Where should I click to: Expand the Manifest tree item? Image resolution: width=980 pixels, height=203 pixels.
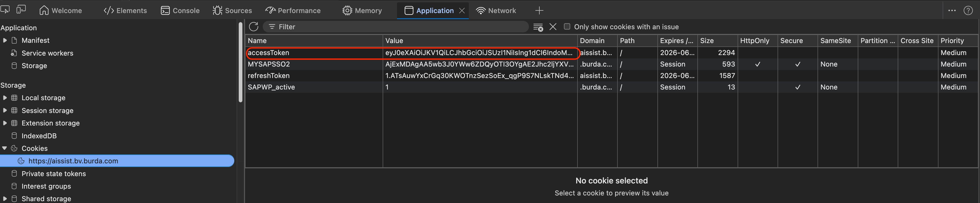click(4, 40)
